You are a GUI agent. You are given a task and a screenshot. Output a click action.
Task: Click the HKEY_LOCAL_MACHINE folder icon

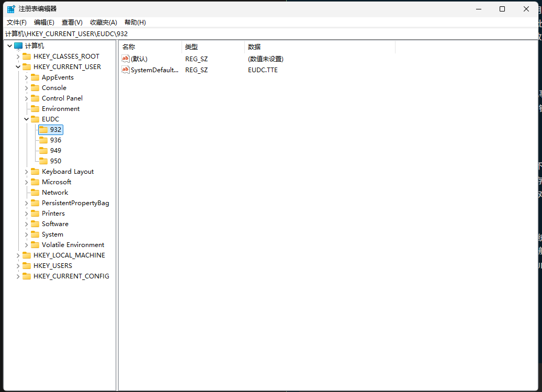coord(27,255)
